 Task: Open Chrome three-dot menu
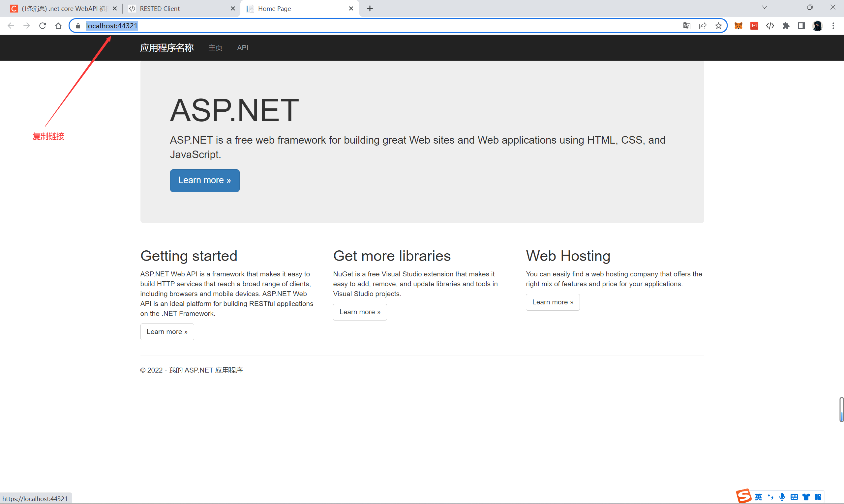click(x=833, y=26)
